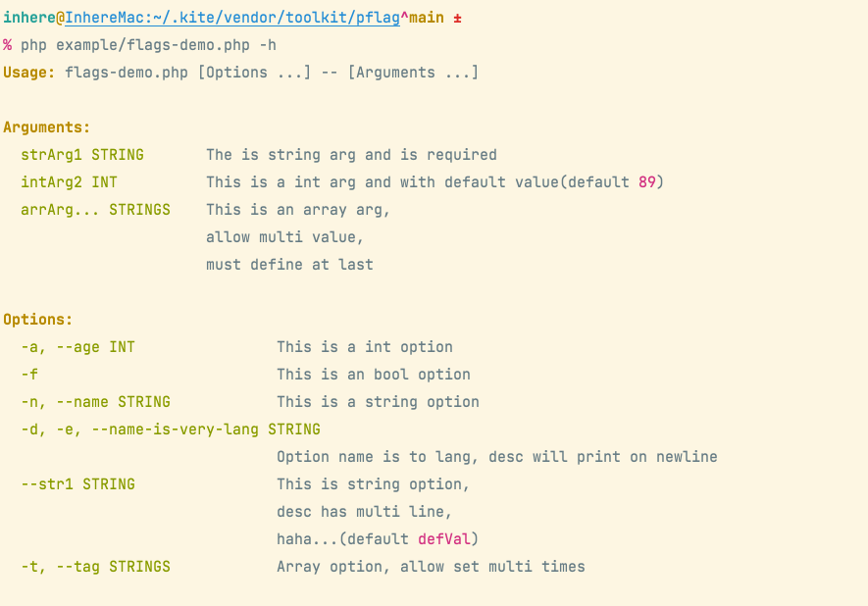Click the % prompt symbol
Screen dimensions: 868x606
(7, 45)
